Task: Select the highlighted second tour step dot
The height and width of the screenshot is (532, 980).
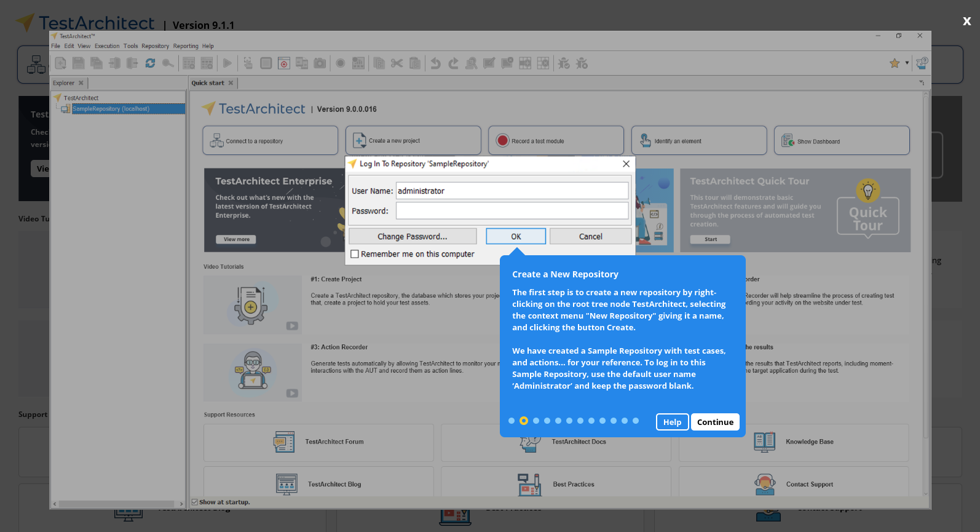Action: click(x=524, y=421)
